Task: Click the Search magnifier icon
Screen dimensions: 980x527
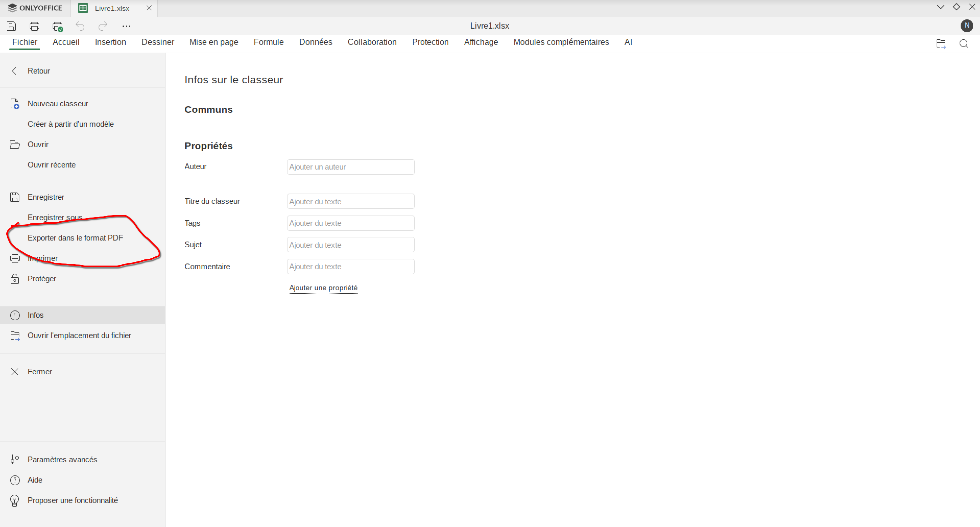Action: click(x=964, y=44)
